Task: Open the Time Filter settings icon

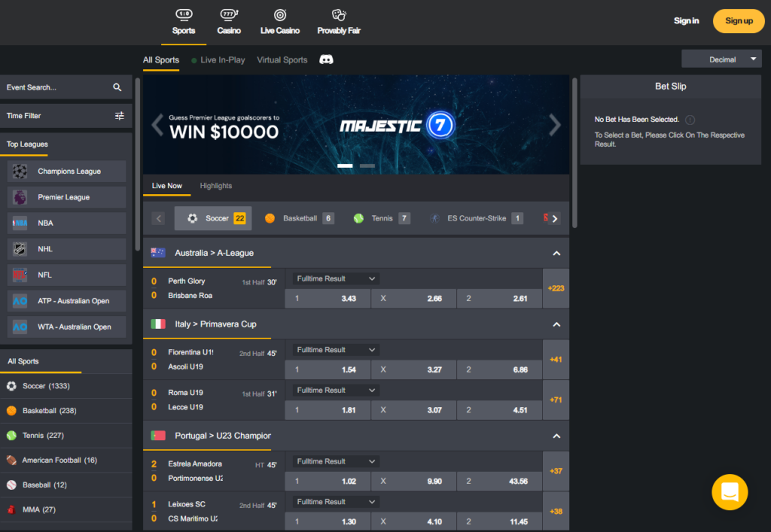Action: (x=120, y=116)
